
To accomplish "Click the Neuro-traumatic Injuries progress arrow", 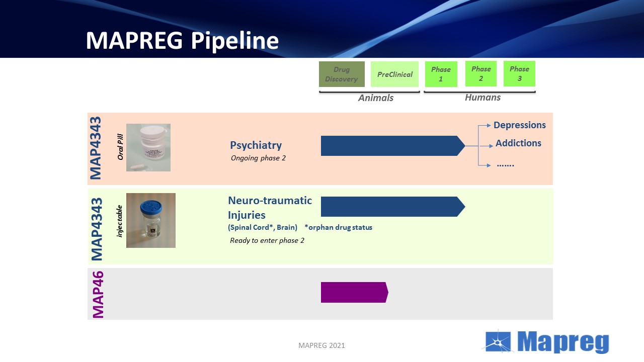I will (x=393, y=207).
